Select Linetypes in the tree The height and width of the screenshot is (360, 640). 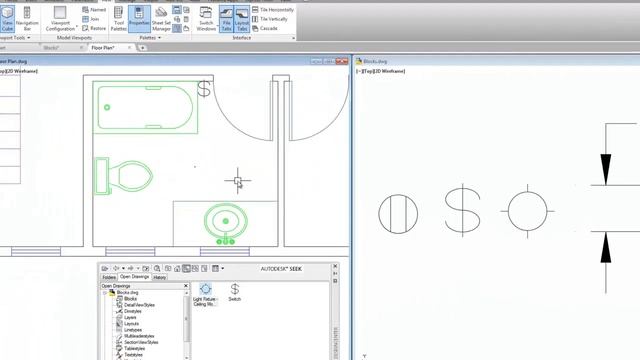click(133, 330)
